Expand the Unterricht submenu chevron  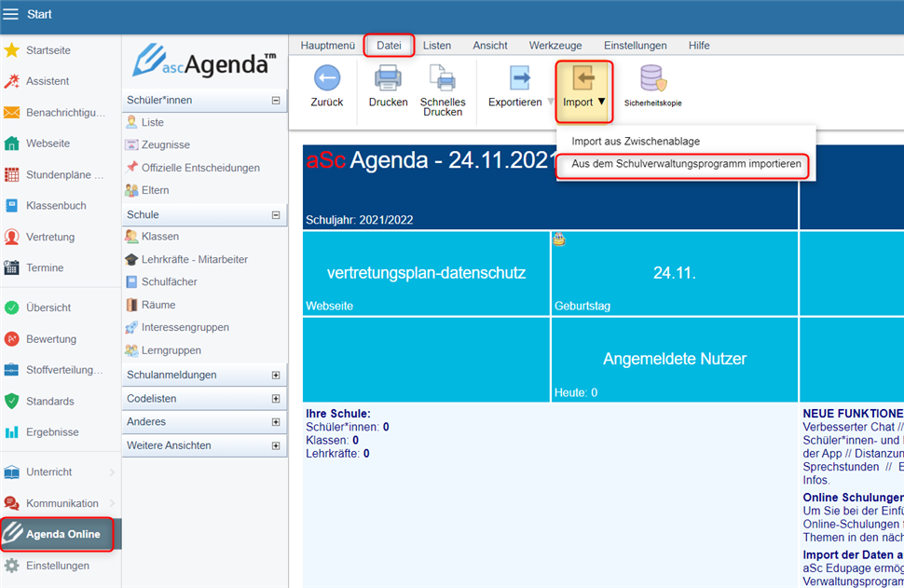(113, 472)
